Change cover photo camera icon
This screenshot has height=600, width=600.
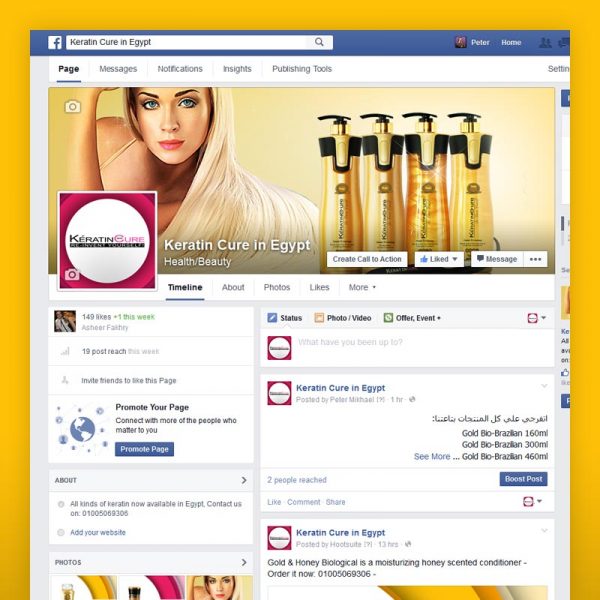tap(73, 106)
